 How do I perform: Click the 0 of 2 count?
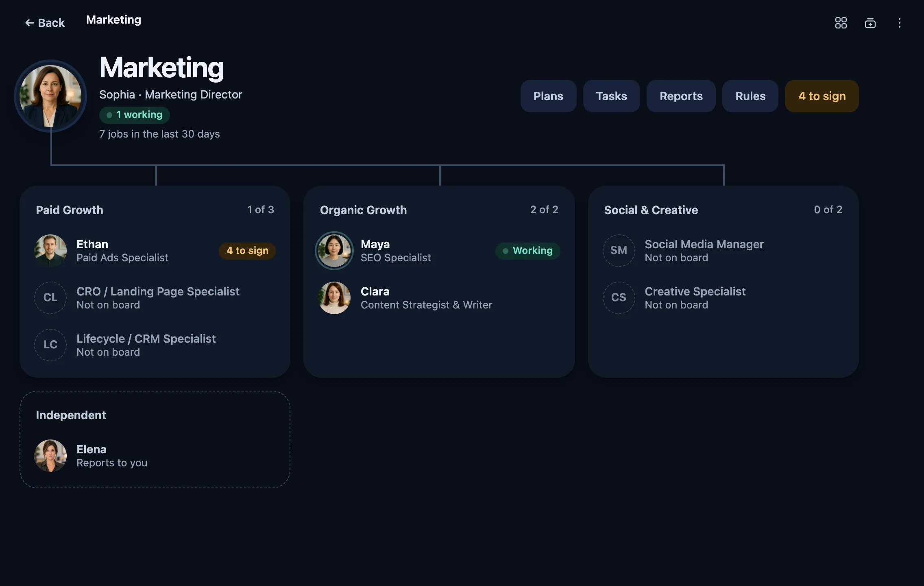click(x=828, y=210)
